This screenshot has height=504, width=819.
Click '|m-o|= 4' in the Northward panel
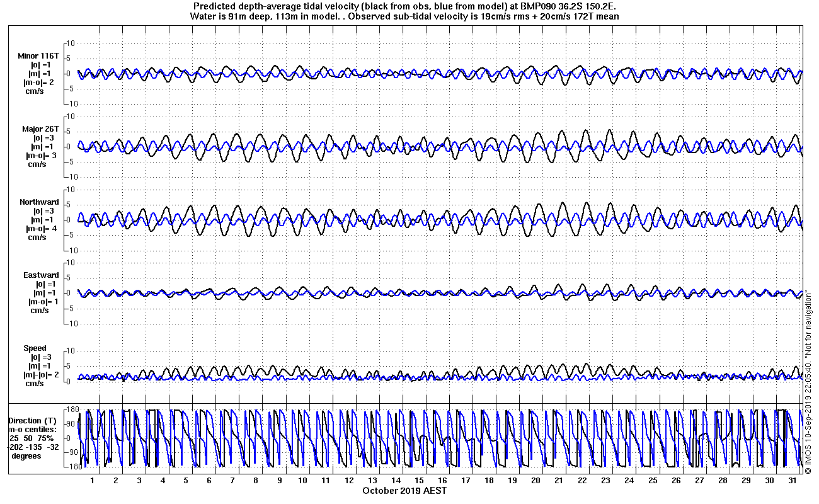tap(41, 229)
